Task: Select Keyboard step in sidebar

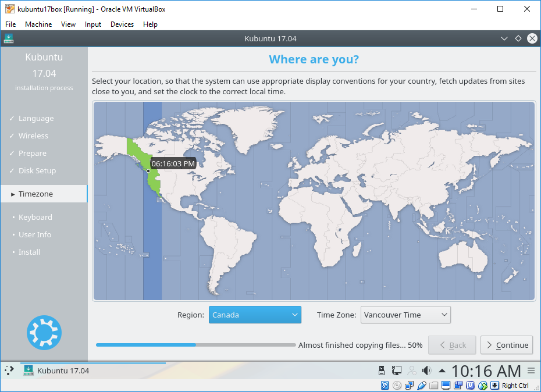Action: 35,217
